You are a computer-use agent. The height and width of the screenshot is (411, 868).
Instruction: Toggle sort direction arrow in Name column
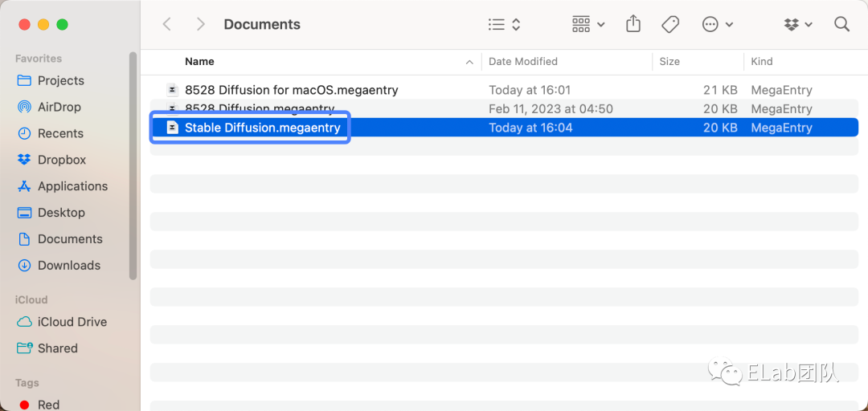tap(469, 62)
